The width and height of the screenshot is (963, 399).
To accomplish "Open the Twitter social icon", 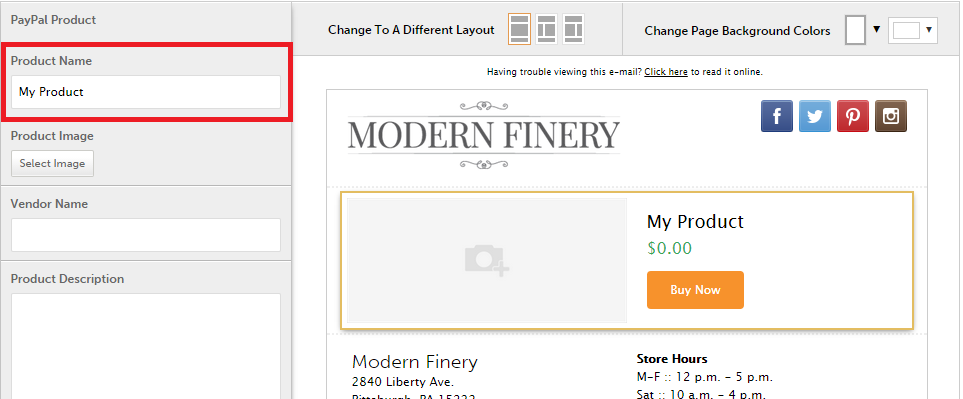I will 815,116.
